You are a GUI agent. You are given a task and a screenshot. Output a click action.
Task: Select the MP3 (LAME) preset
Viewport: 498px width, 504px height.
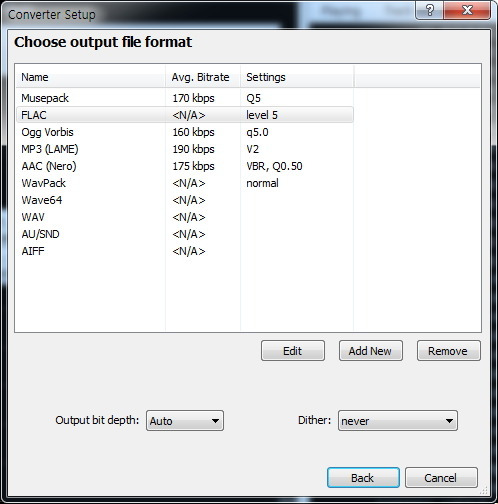185,149
